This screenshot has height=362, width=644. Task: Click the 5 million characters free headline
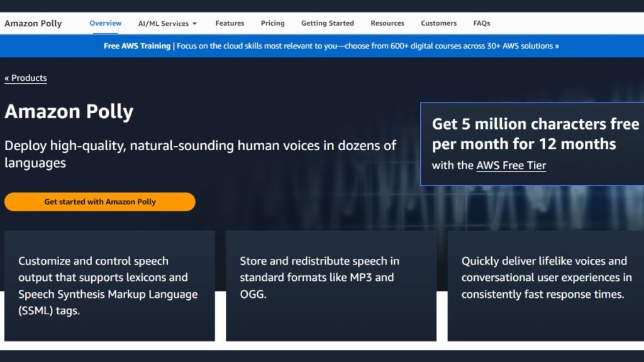[535, 134]
